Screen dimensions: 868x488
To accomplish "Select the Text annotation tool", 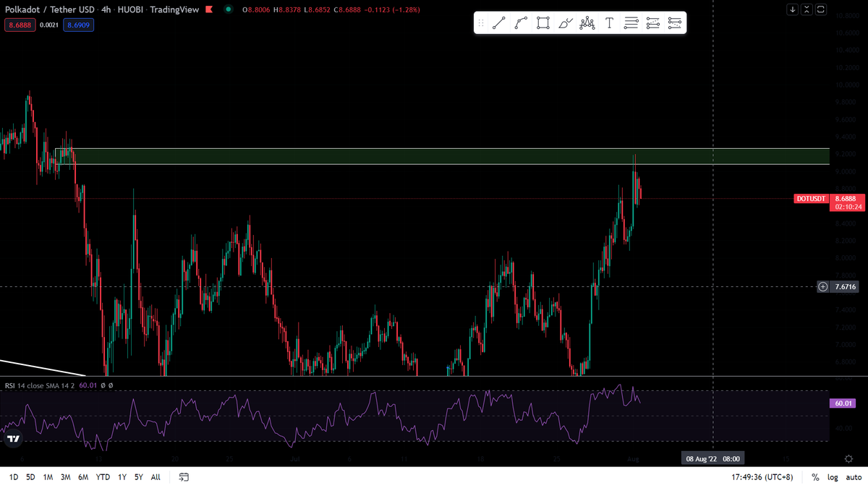I will point(609,23).
